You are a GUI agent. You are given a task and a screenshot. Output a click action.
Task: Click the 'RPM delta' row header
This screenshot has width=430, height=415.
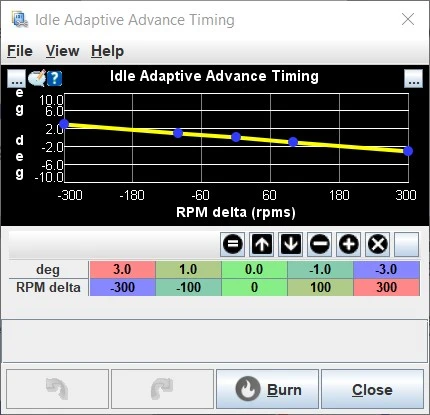pos(48,287)
